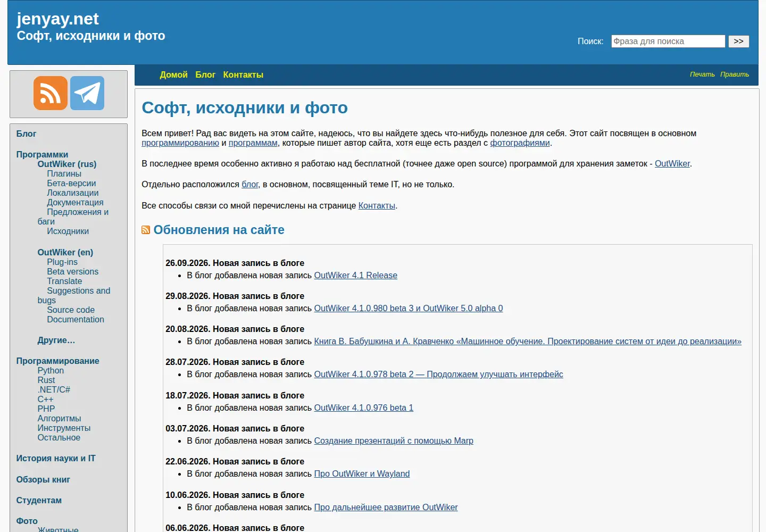This screenshot has height=532, width=766.
Task: Click the Печать link
Action: click(702, 74)
